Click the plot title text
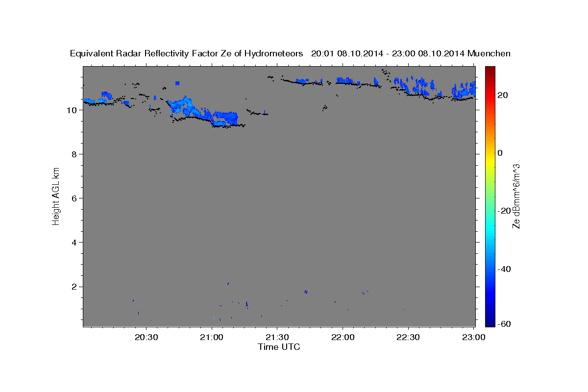This screenshot has height=392, width=588. click(291, 53)
